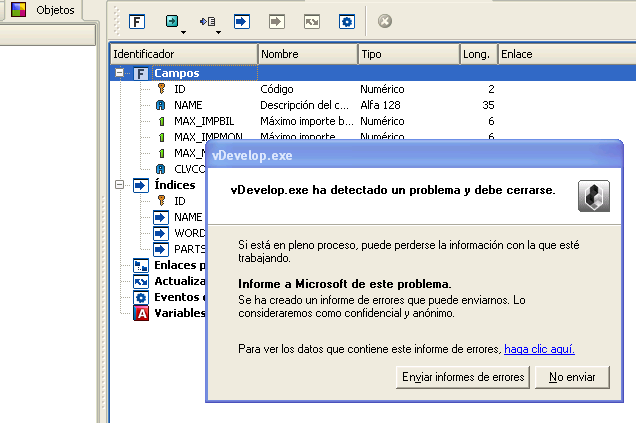Click 'Alfa 128' type cell
The width and height of the screenshot is (636, 423).
380,105
